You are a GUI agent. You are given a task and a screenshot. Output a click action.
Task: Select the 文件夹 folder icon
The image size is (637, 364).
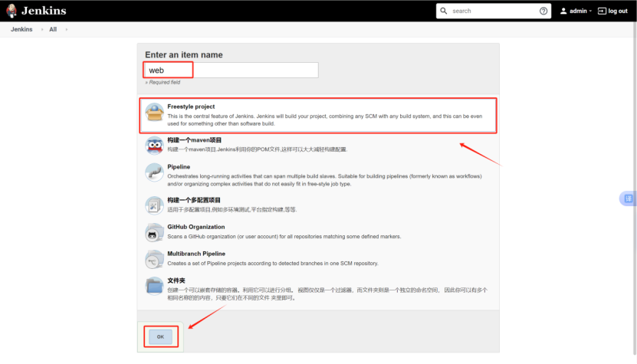point(154,286)
